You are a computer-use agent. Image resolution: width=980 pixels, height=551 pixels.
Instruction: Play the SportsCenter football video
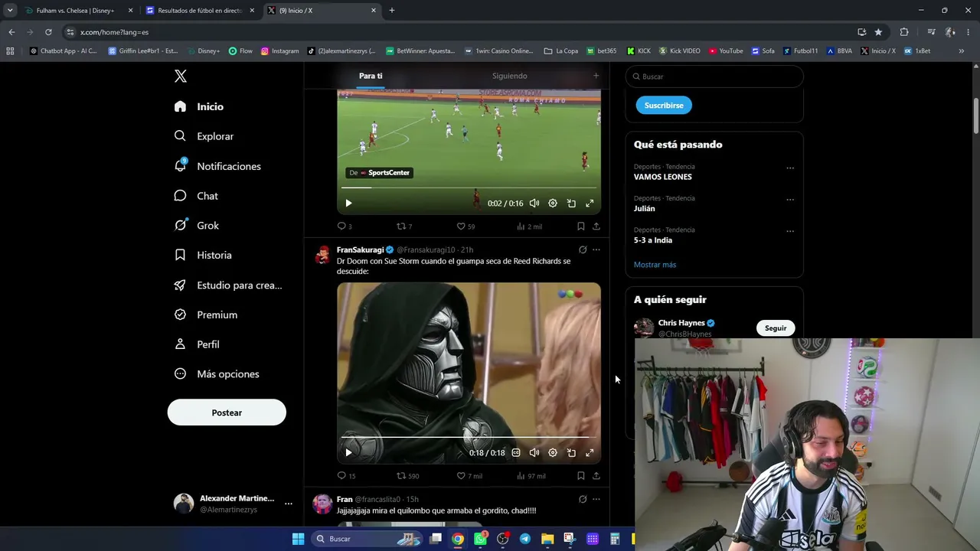point(348,204)
